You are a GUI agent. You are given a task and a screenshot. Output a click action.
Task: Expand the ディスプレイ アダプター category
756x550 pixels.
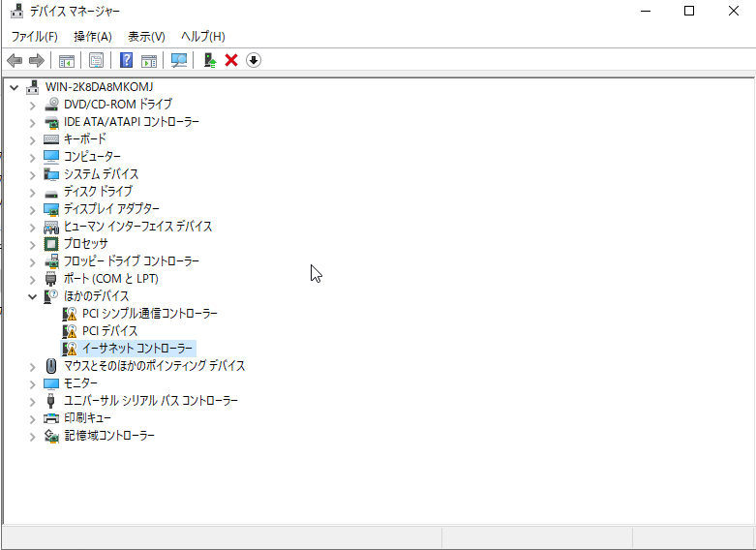pos(32,210)
